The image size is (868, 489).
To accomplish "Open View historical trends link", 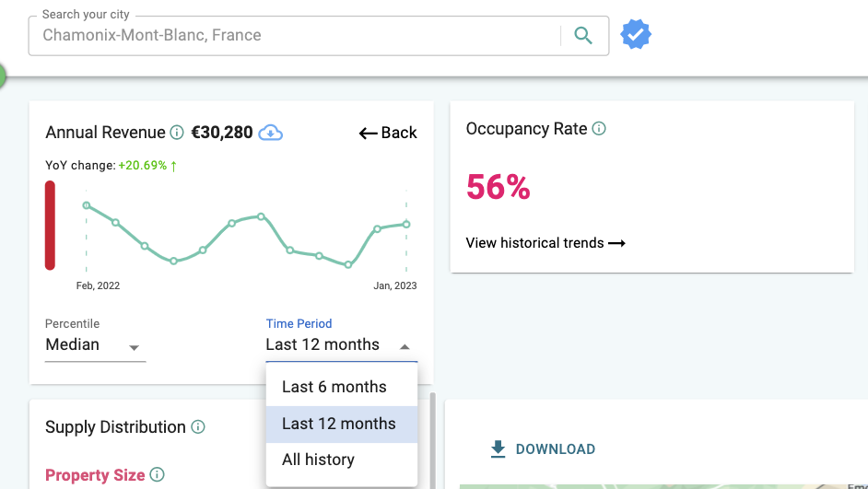I will (545, 243).
